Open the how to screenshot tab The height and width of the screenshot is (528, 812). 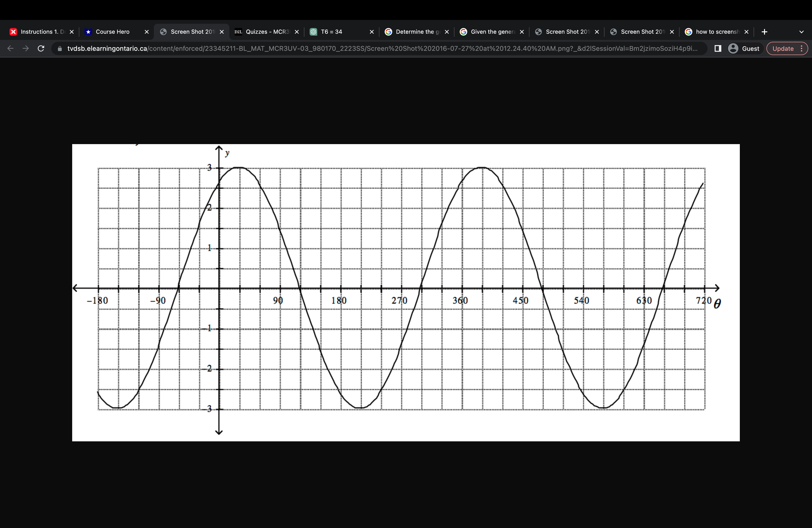click(717, 32)
